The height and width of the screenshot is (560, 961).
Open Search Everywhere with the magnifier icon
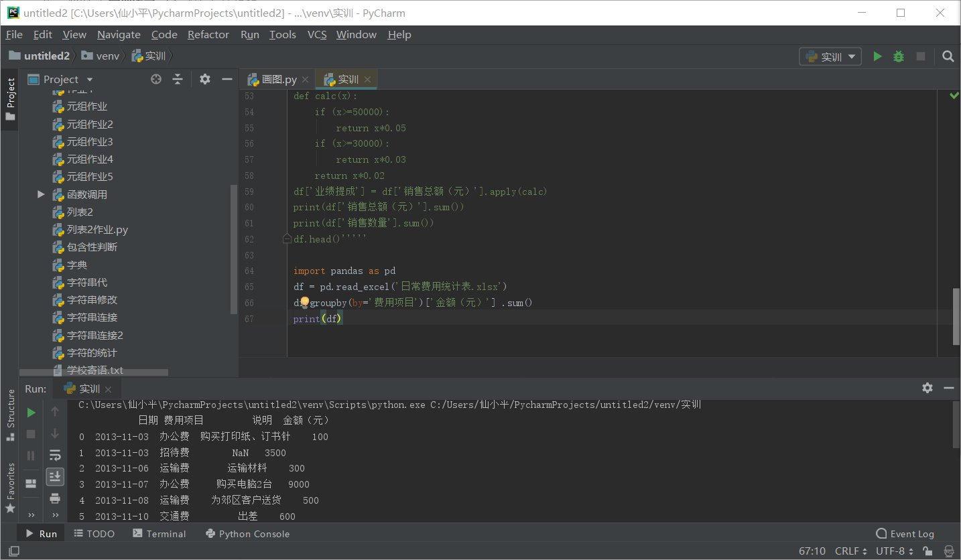(948, 56)
